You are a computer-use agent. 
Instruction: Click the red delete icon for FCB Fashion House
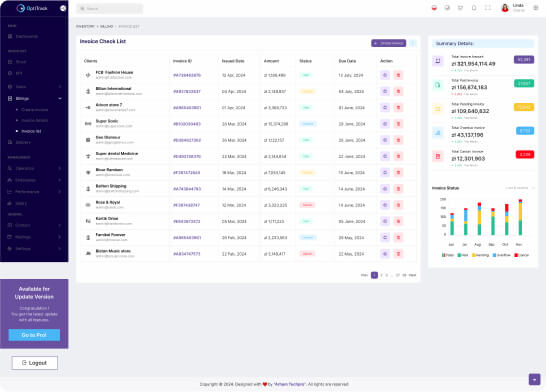point(398,75)
